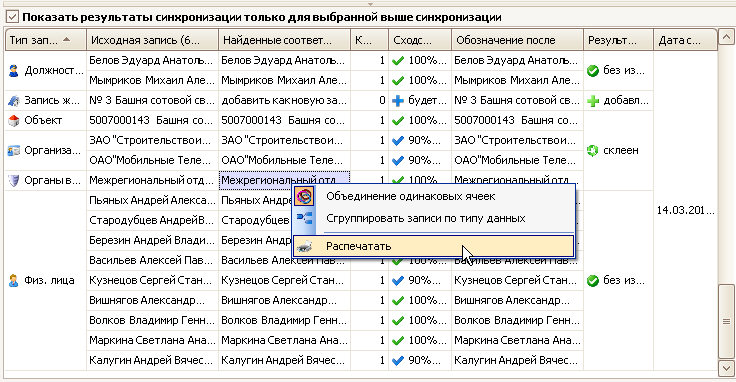Screen dimensions: 736x382
Task: Click the scrollbar down arrow
Action: (727, 367)
